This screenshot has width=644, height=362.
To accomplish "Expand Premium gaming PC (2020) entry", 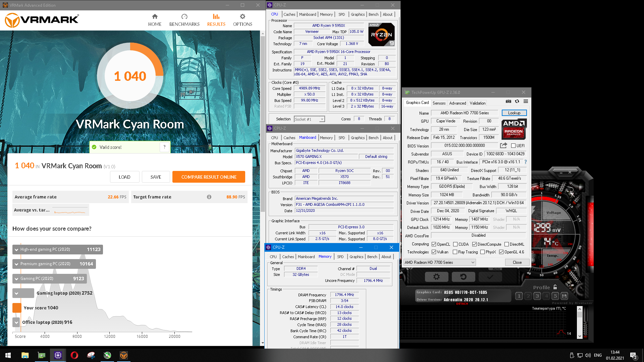I will [16, 264].
